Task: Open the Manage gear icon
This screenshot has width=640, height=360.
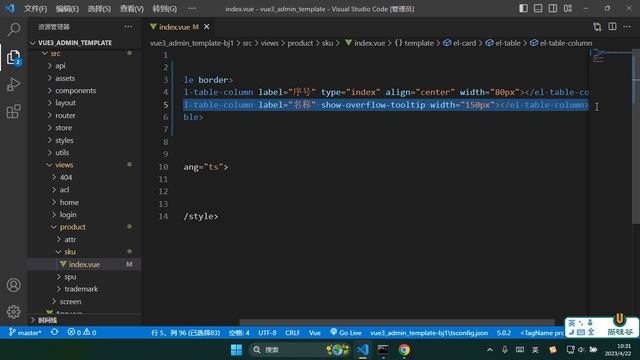Action: click(x=13, y=312)
